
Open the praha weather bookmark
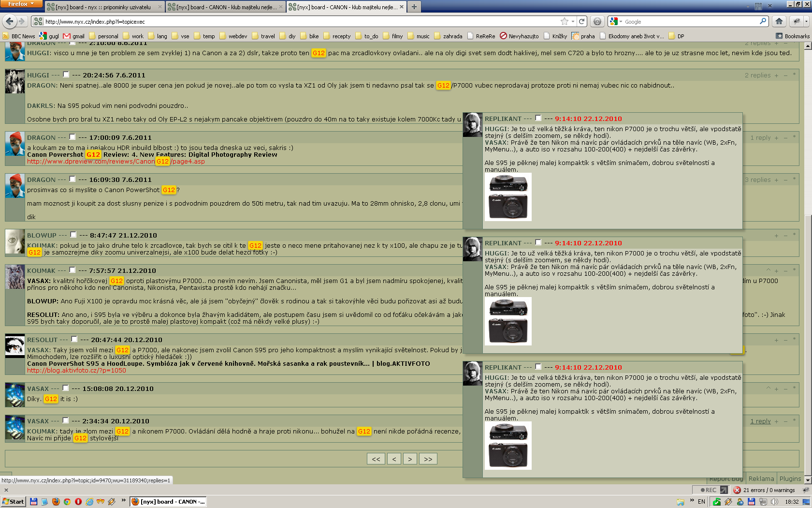tap(583, 36)
